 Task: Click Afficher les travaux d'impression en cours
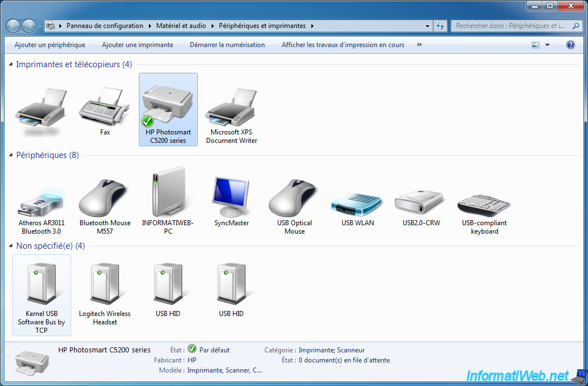tap(343, 45)
